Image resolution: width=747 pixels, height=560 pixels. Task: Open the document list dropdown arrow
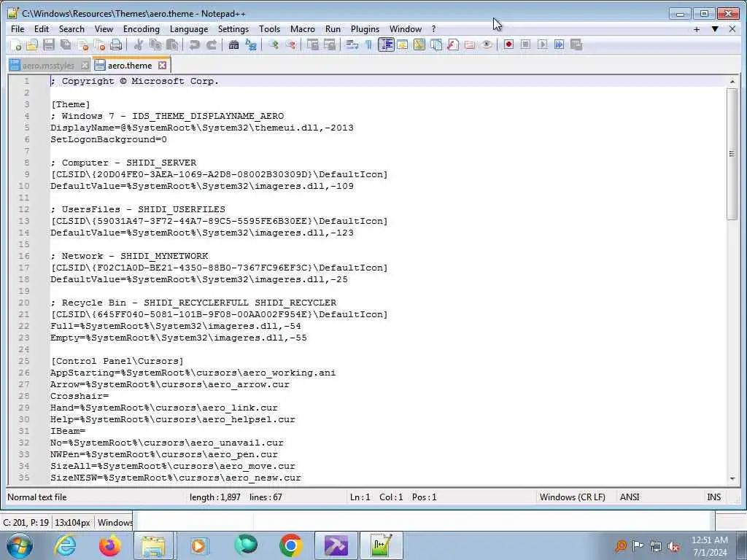[715, 29]
